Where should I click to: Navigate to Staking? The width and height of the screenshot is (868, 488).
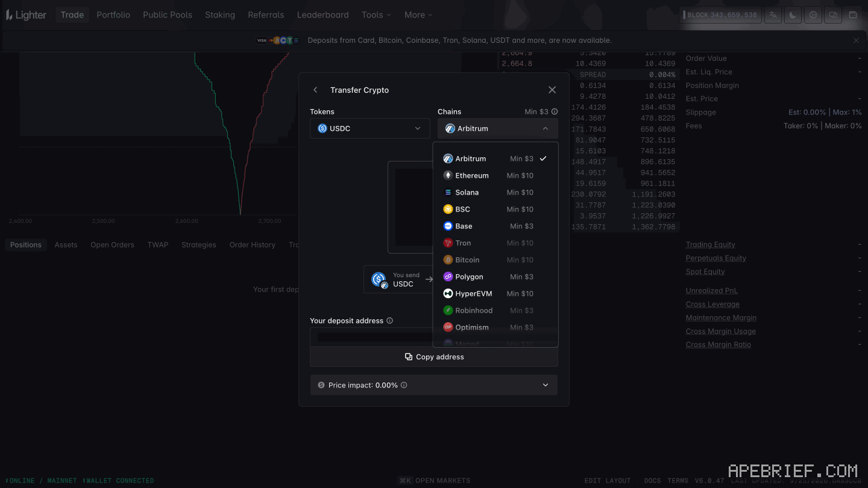(220, 15)
